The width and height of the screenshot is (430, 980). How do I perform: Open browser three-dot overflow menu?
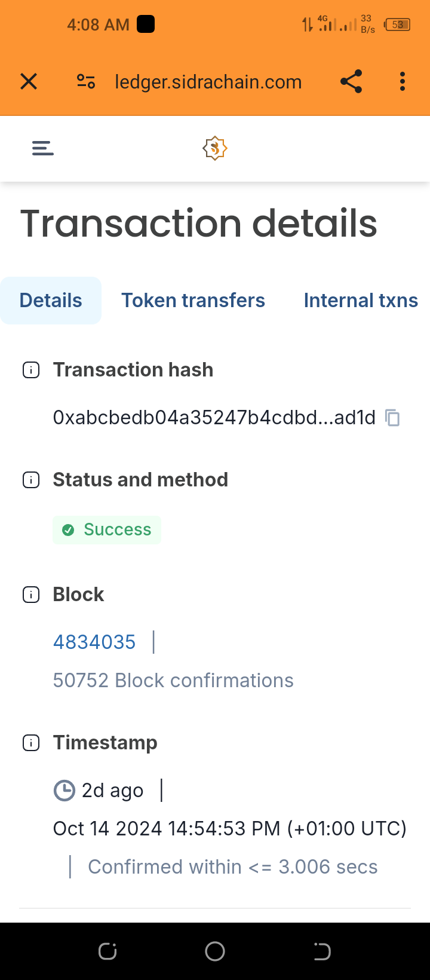403,81
